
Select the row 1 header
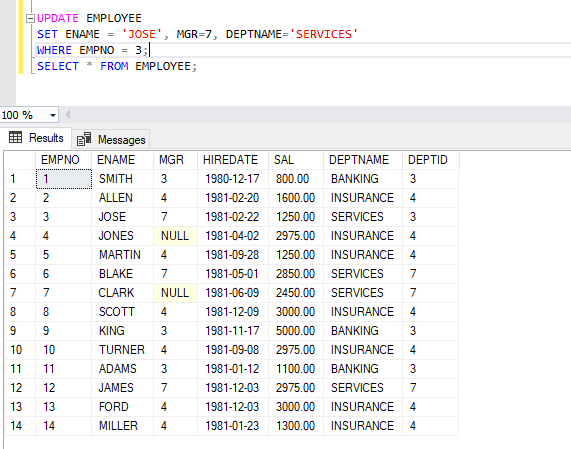click(x=20, y=179)
